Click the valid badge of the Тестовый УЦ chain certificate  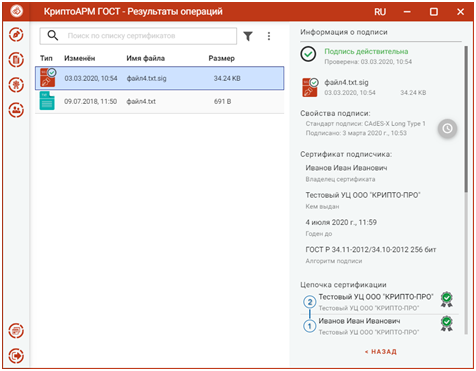coord(447,299)
